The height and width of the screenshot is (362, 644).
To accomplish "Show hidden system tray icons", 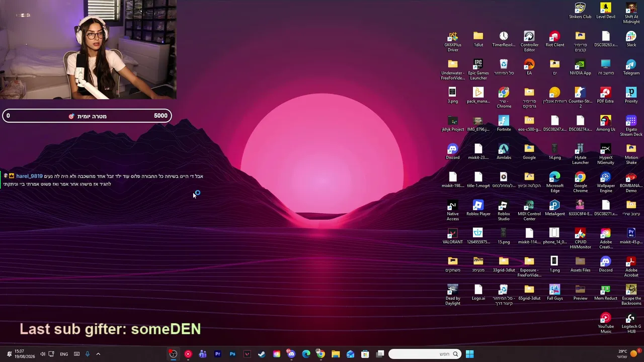I will (98, 354).
